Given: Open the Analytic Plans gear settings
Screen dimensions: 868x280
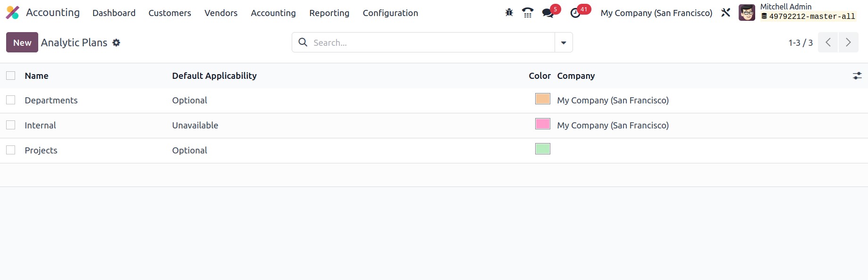Looking at the screenshot, I should (x=116, y=42).
